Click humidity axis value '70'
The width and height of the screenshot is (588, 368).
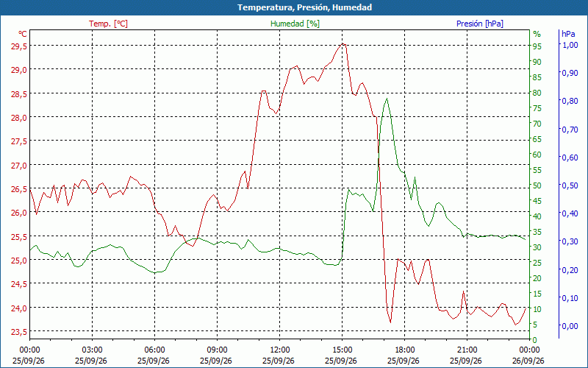537,124
